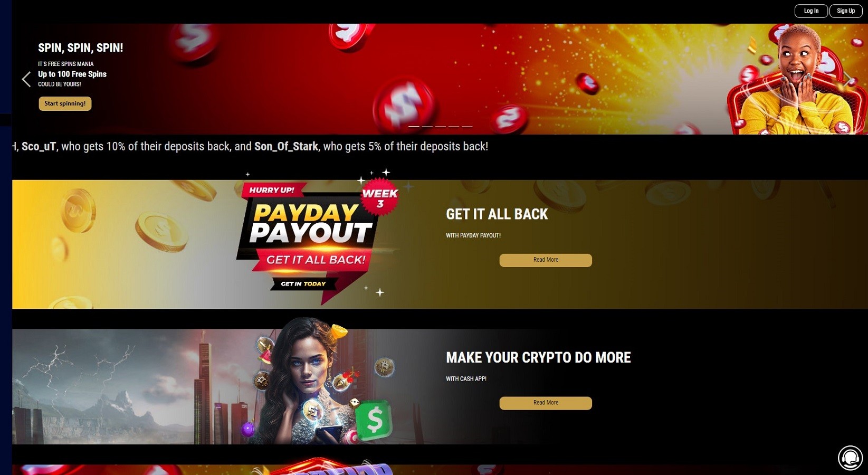Select the first carousel indicator dash
The width and height of the screenshot is (868, 475).
414,127
